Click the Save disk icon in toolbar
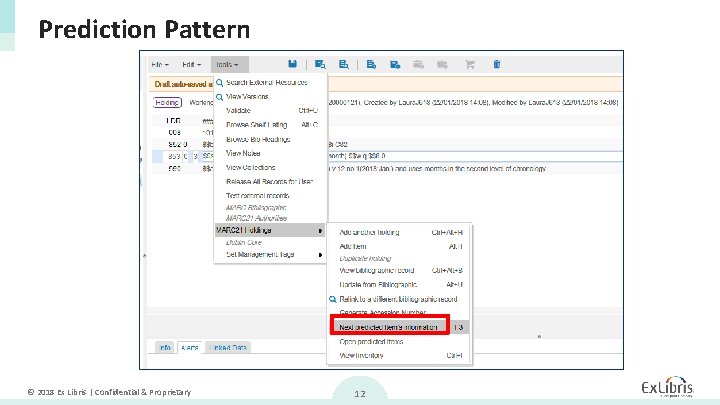This screenshot has width=720, height=405. click(x=292, y=64)
